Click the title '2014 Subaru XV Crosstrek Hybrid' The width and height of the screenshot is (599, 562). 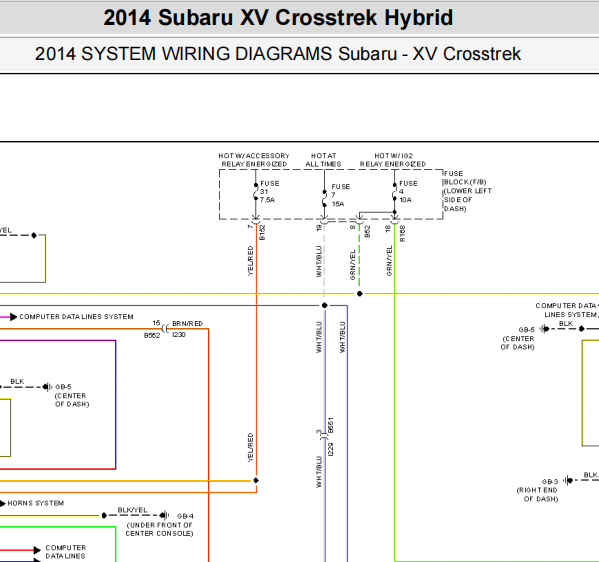pyautogui.click(x=278, y=18)
